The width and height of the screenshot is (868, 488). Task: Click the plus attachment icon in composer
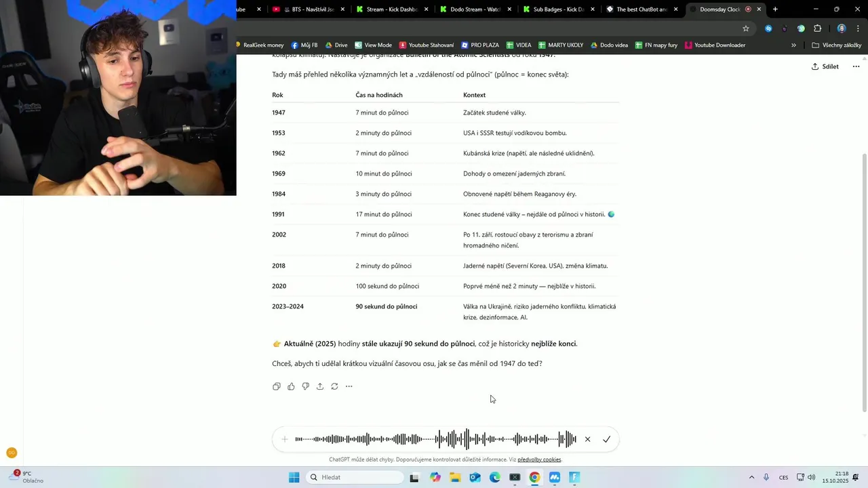[x=285, y=439]
